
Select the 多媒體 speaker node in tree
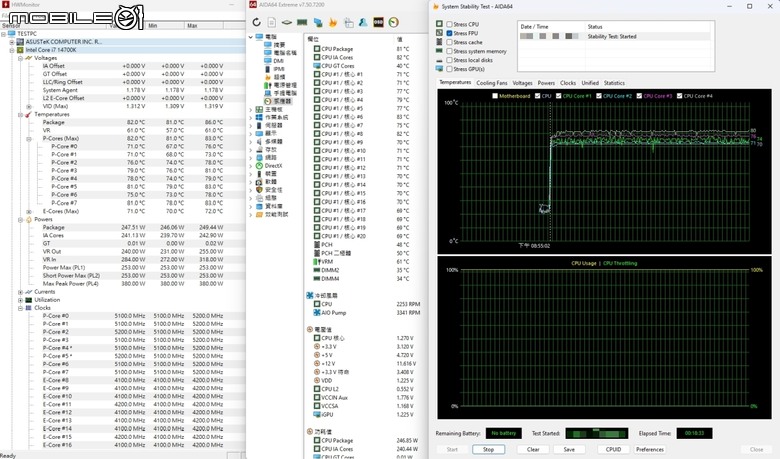click(x=269, y=141)
